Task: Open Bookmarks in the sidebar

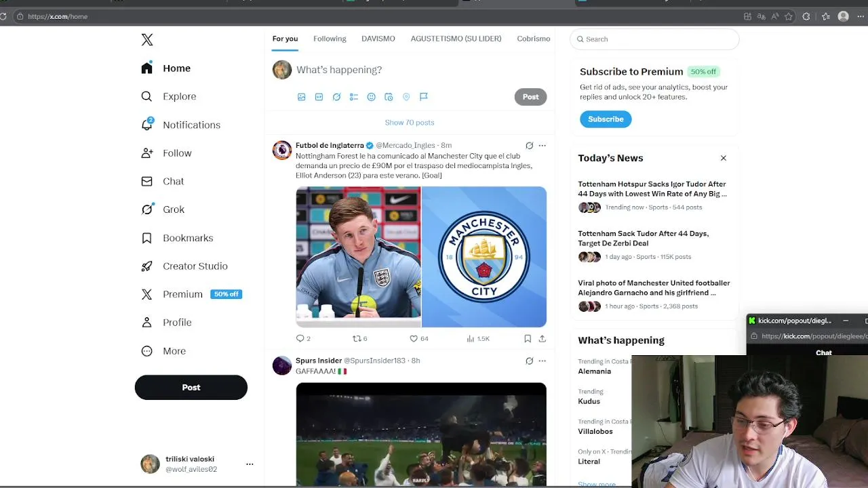Action: (177, 238)
